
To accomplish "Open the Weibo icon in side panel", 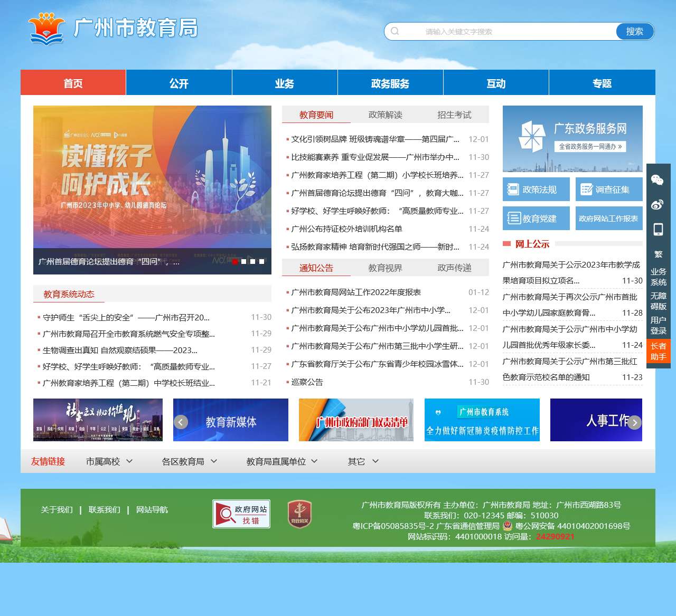I will pyautogui.click(x=658, y=205).
